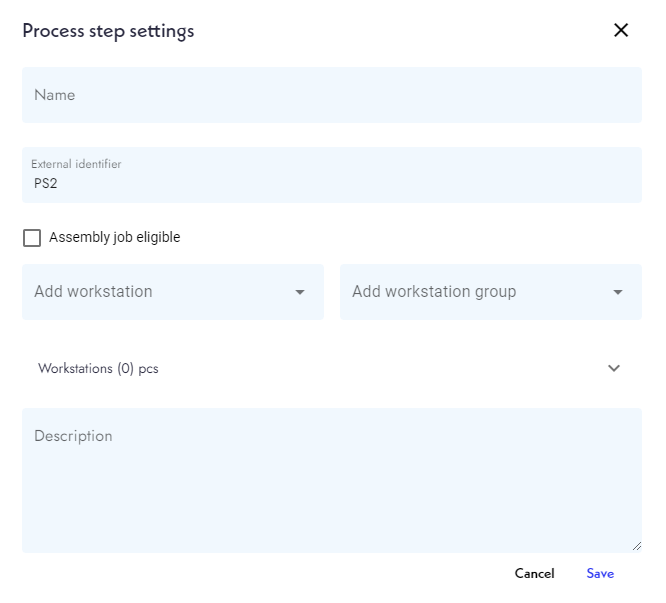Image resolution: width=666 pixels, height=603 pixels.
Task: Save the process step settings
Action: click(600, 573)
